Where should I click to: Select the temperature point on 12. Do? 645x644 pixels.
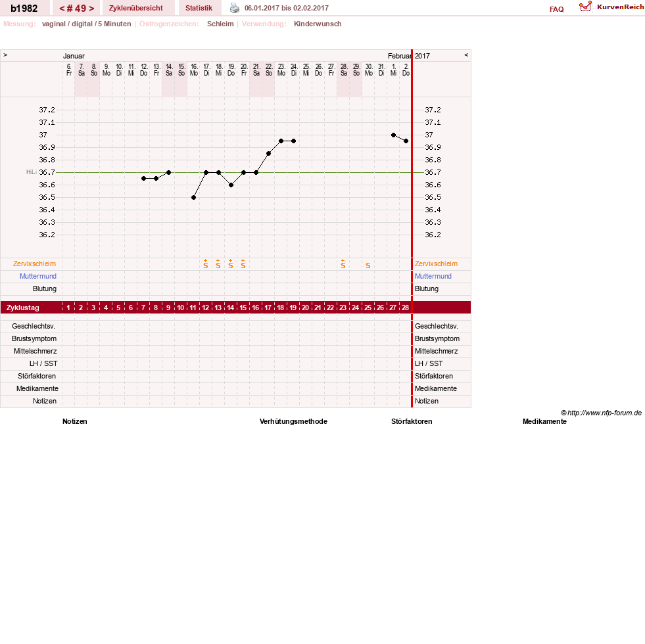point(143,179)
